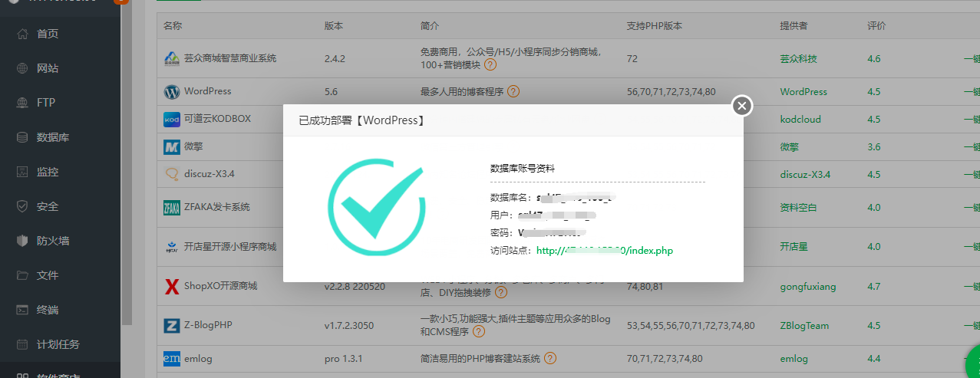This screenshot has height=378, width=980.
Task: Click the calendar icon beside 计划任务
Action: click(22, 344)
